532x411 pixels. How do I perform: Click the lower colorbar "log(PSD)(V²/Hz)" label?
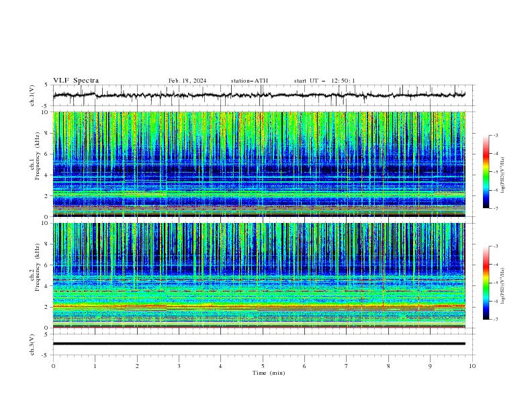pos(503,286)
